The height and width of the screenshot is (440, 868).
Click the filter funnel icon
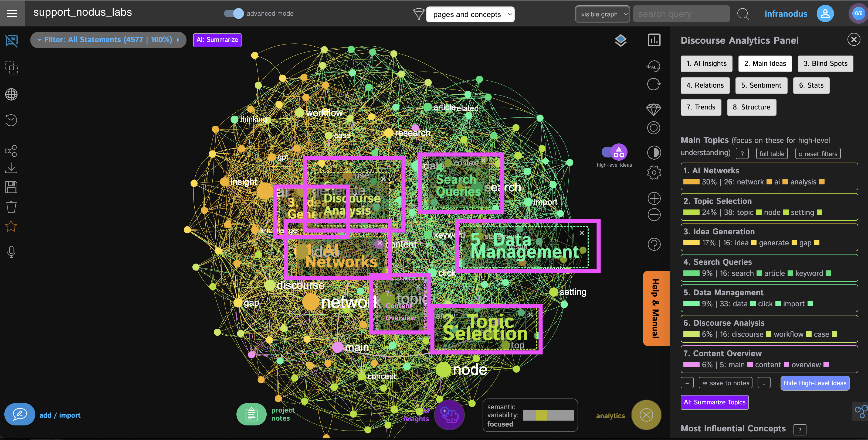tap(419, 14)
